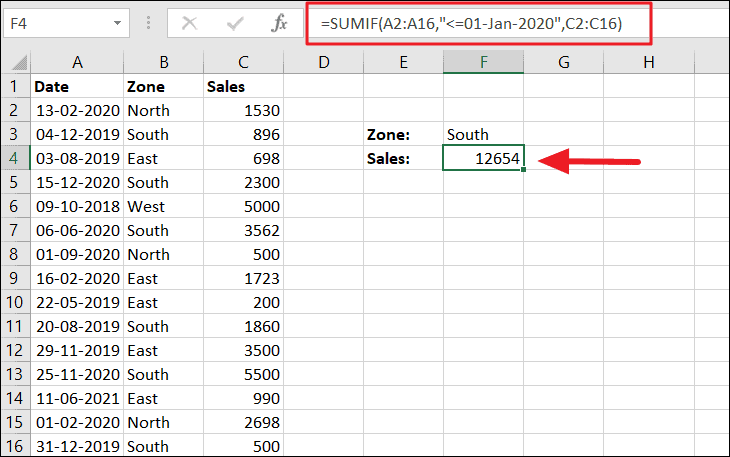The image size is (730, 457).
Task: Select column C header
Action: (x=243, y=63)
